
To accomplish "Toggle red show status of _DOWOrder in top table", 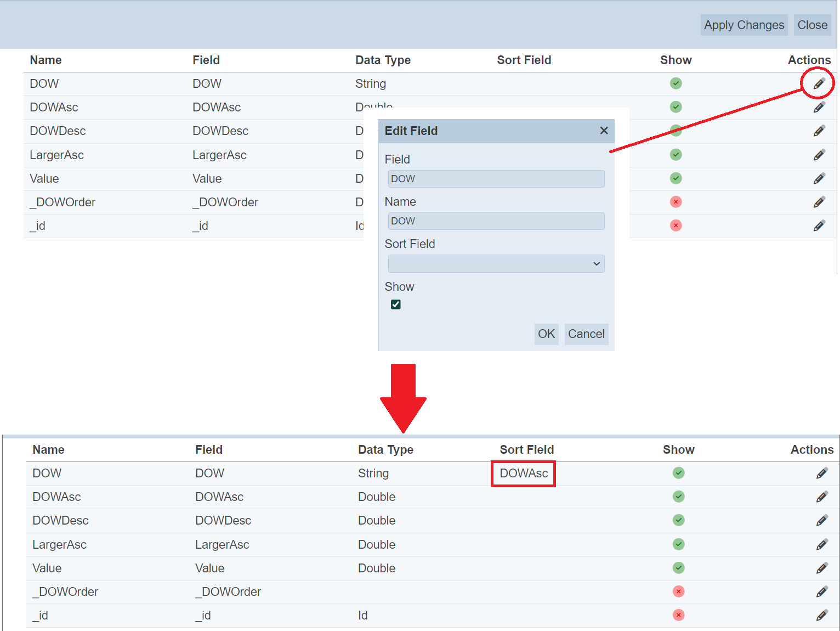I will coord(676,202).
